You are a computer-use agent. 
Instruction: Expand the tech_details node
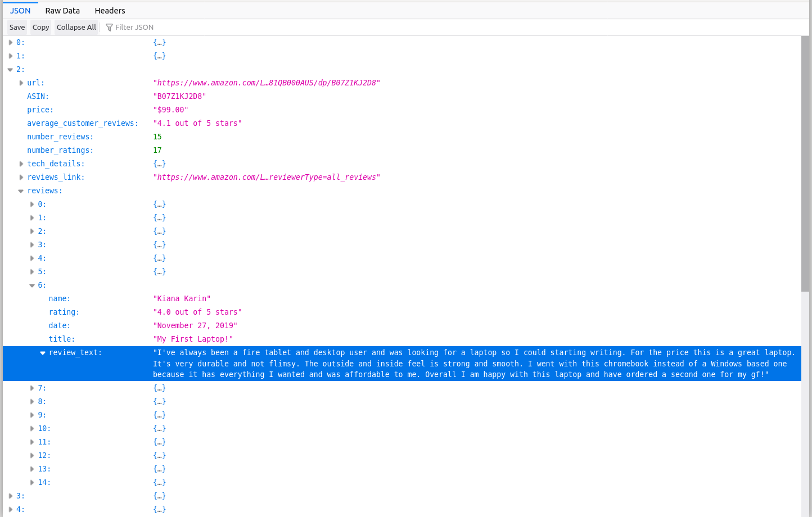pos(21,164)
